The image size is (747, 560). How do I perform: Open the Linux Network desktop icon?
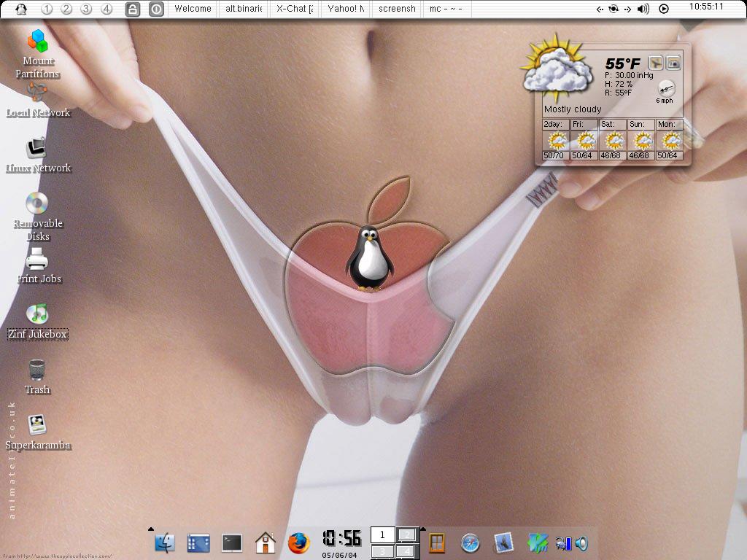pos(36,148)
